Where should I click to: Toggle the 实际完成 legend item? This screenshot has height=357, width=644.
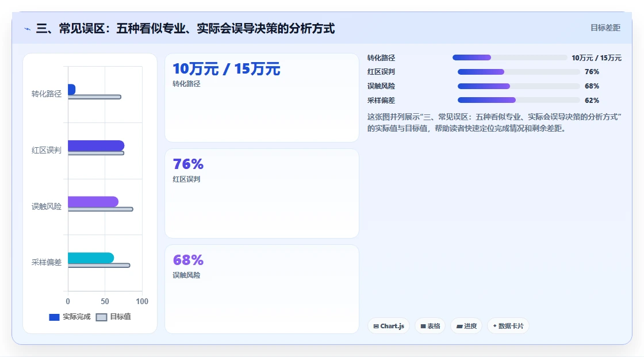70,317
